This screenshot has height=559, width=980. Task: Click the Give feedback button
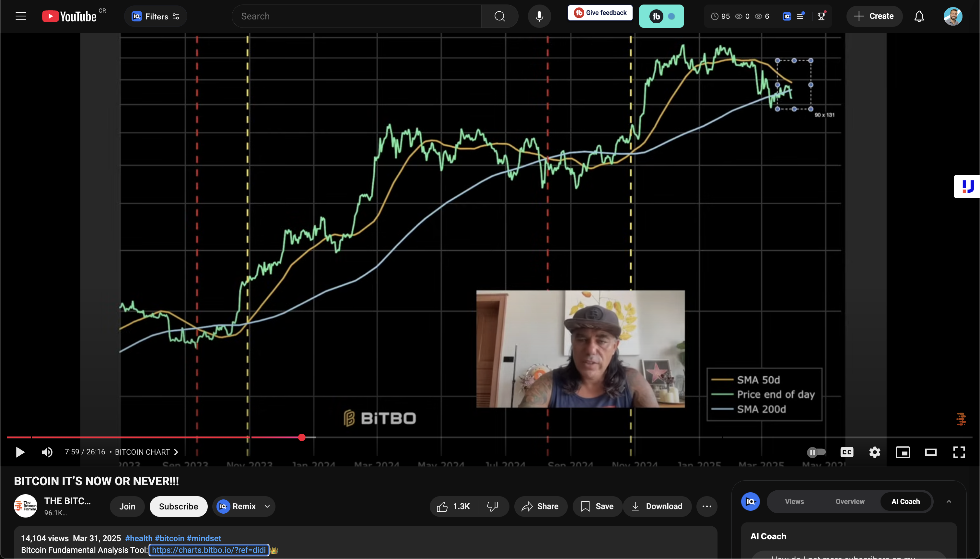tap(600, 13)
